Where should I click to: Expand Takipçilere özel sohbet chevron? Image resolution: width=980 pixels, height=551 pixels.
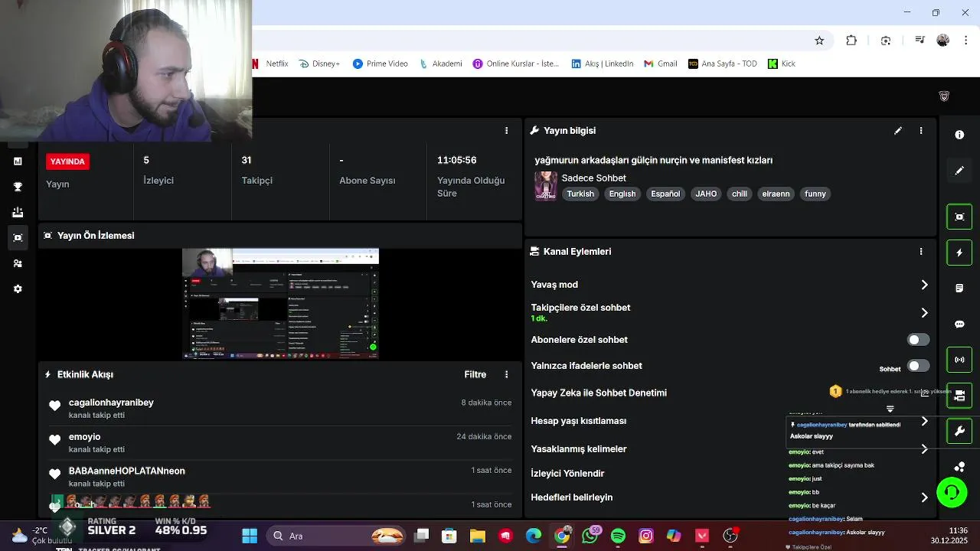(924, 312)
